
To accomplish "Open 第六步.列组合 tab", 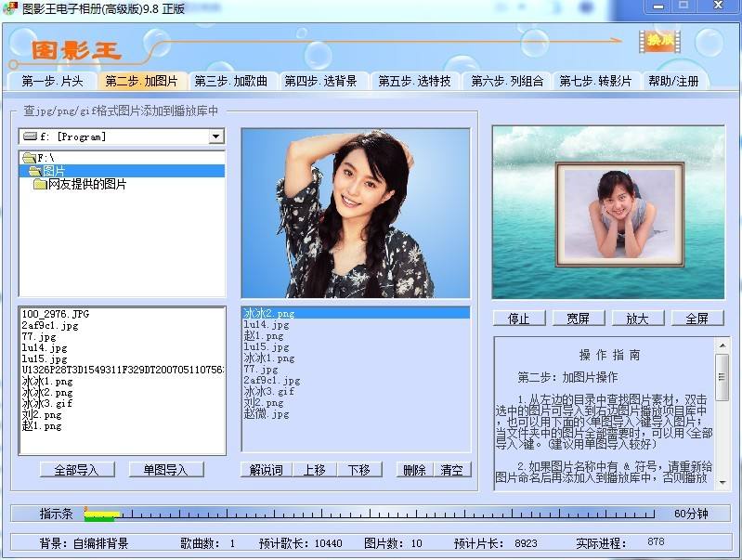I will pos(507,82).
